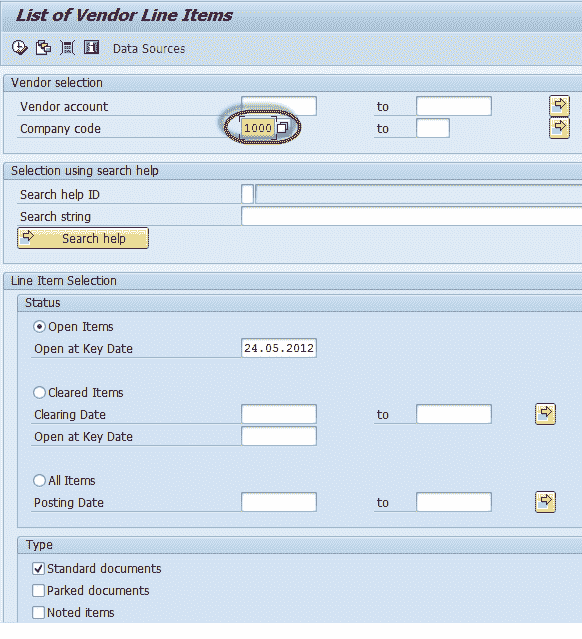Click the Execute clock icon
This screenshot has width=582, height=639.
point(19,48)
